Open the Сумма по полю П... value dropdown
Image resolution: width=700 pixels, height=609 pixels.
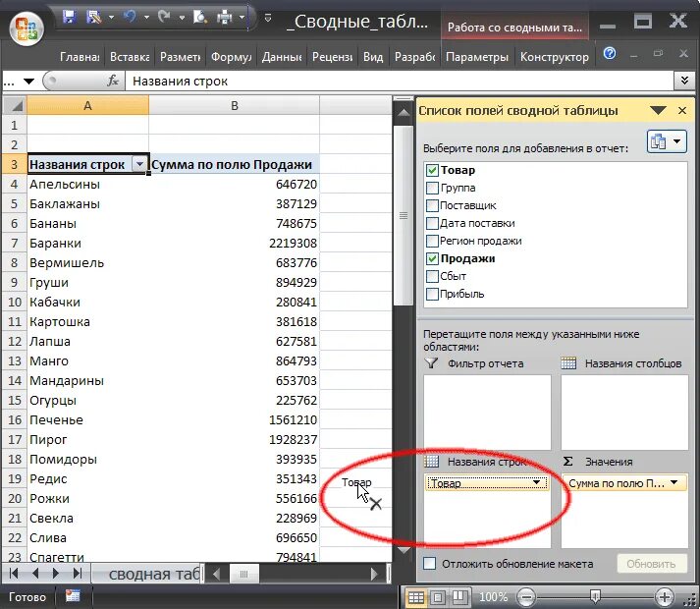[x=674, y=482]
